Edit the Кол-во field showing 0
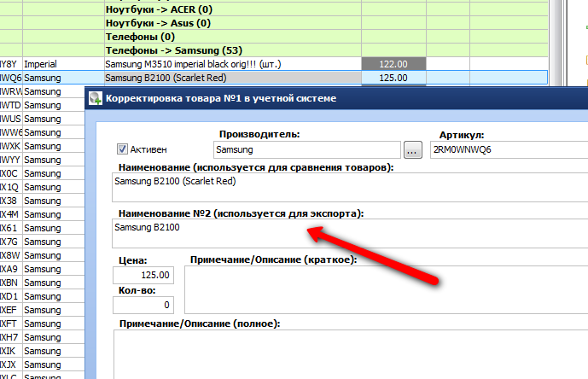Image resolution: width=588 pixels, height=379 pixels. click(143, 305)
